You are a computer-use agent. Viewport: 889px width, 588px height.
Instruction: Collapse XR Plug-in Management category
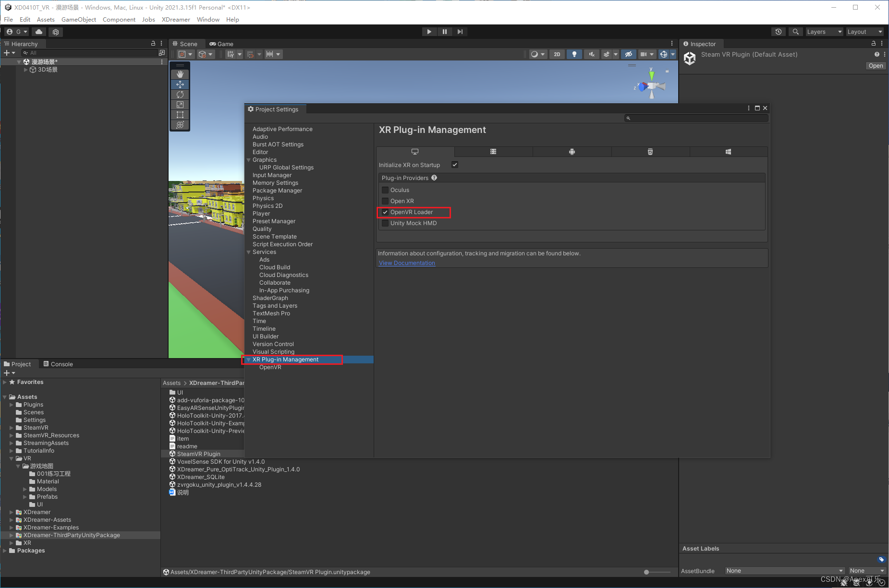[x=249, y=360]
